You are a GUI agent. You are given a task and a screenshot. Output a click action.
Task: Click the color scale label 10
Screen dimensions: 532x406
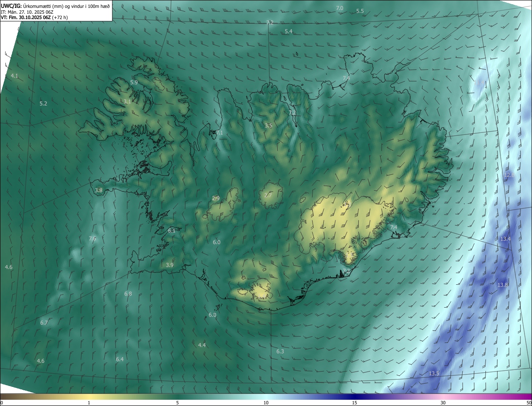click(x=266, y=403)
